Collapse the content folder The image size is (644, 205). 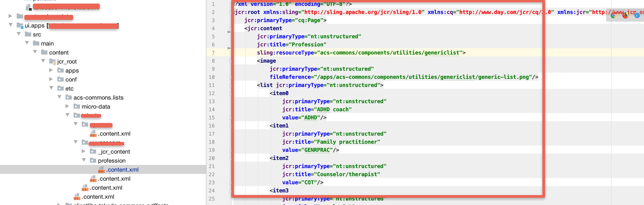point(35,52)
